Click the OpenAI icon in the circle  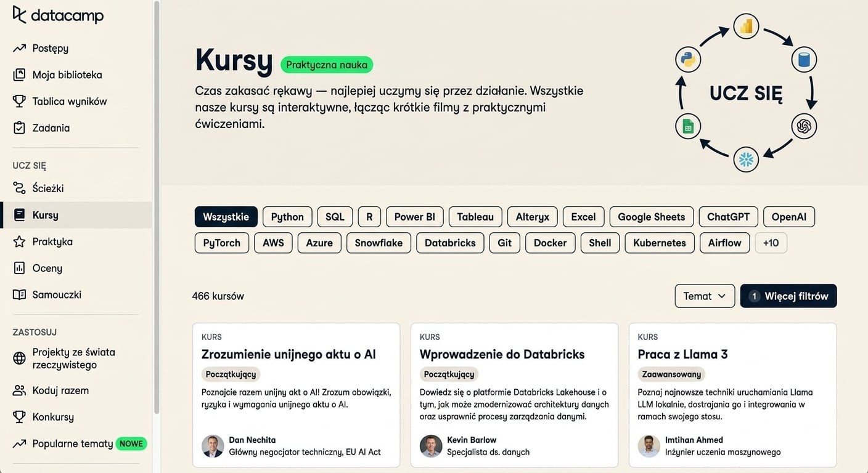[803, 126]
